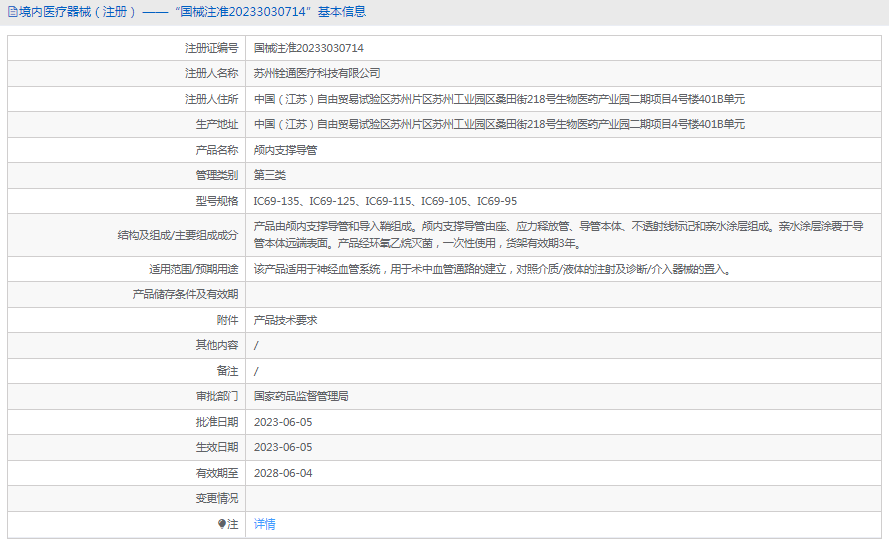Select registration number 国械注准20233030714 value

pyautogui.click(x=308, y=48)
